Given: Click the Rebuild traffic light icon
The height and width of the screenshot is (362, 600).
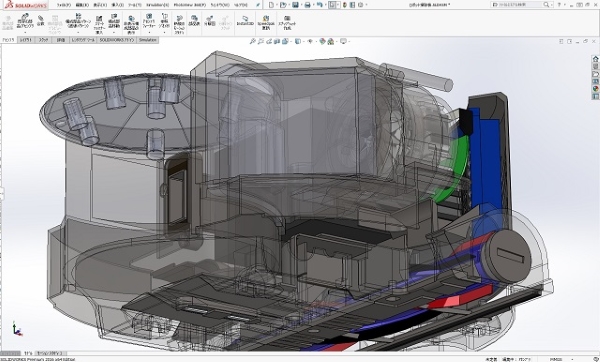Looking at the screenshot, I should pos(345,5).
